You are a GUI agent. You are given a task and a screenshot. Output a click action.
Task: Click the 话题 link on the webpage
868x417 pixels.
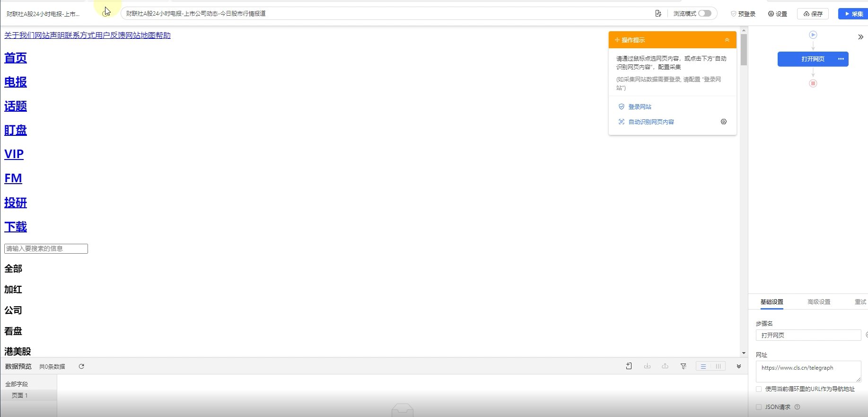(16, 106)
